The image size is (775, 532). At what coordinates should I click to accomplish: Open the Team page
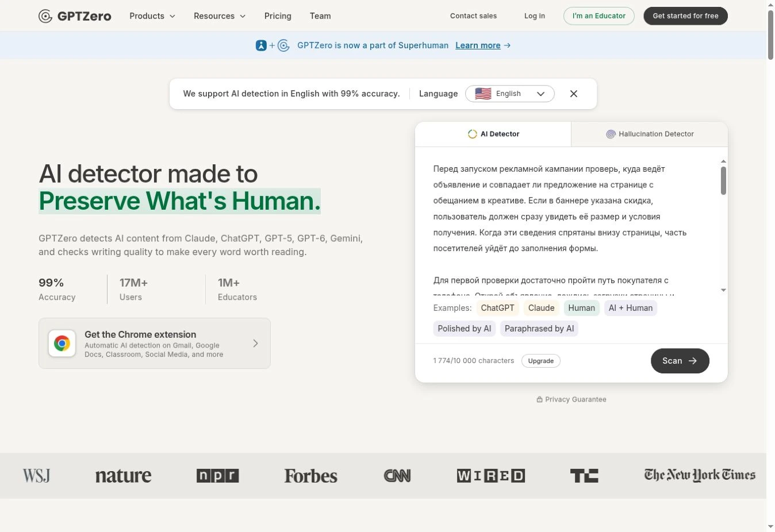coord(320,16)
